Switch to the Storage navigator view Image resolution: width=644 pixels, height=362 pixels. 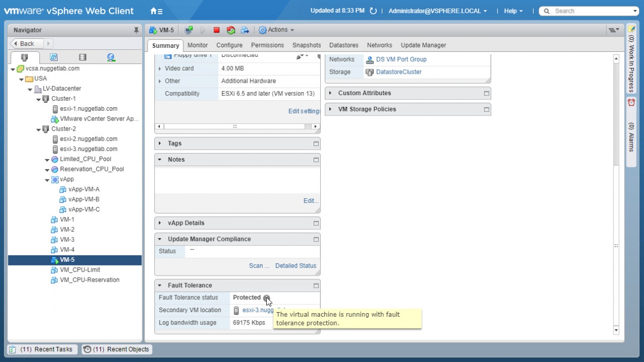(x=82, y=57)
